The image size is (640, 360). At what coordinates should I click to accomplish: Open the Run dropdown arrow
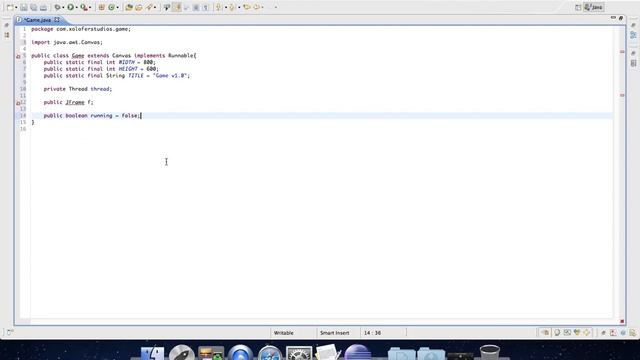[x=76, y=7]
